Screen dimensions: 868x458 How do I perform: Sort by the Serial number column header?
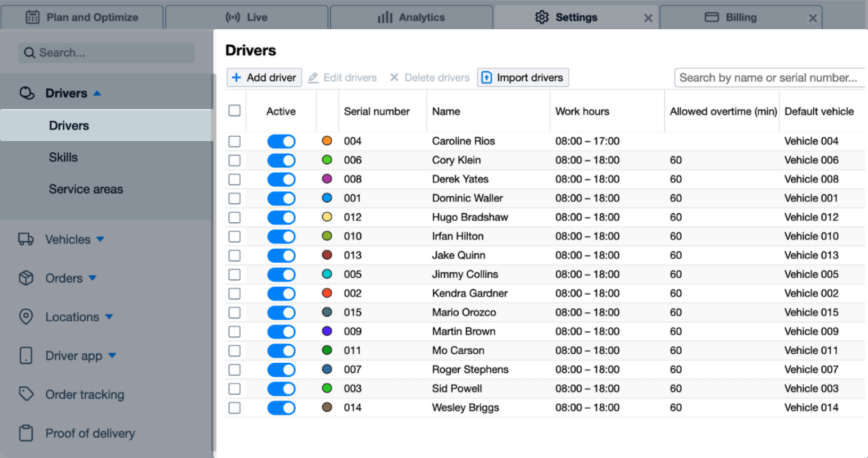pyautogui.click(x=377, y=111)
